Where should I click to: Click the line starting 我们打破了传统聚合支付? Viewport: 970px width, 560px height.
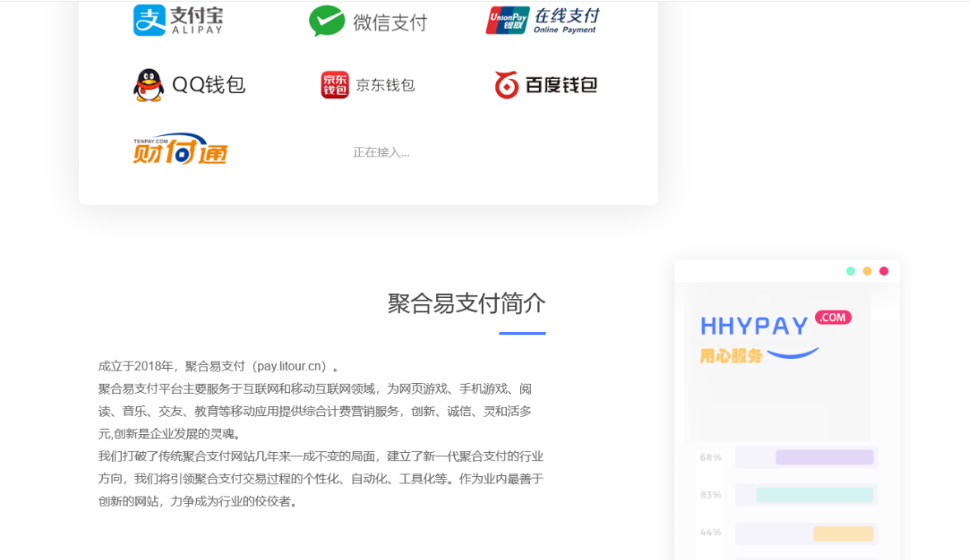click(x=321, y=456)
